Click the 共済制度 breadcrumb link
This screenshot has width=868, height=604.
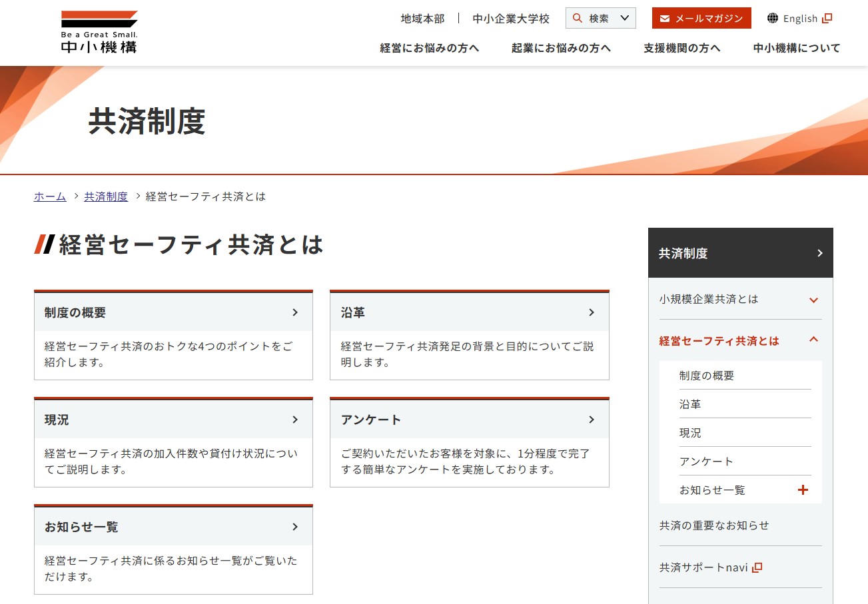click(x=106, y=196)
